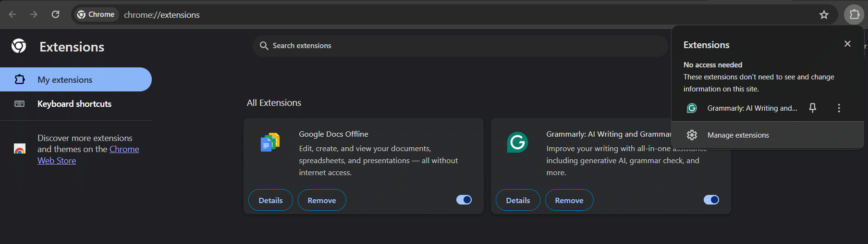
Task: Click the Chrome Web Store rainbow icon
Action: pos(20,149)
